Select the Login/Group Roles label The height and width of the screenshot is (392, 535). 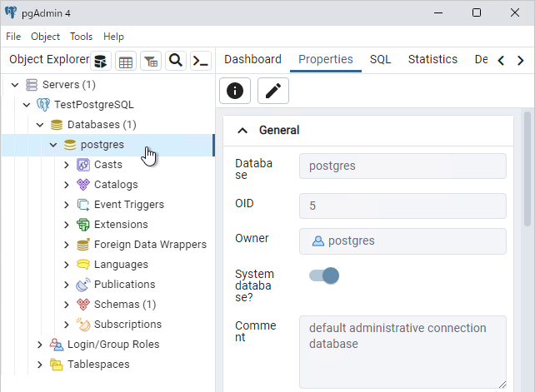pyautogui.click(x=113, y=345)
